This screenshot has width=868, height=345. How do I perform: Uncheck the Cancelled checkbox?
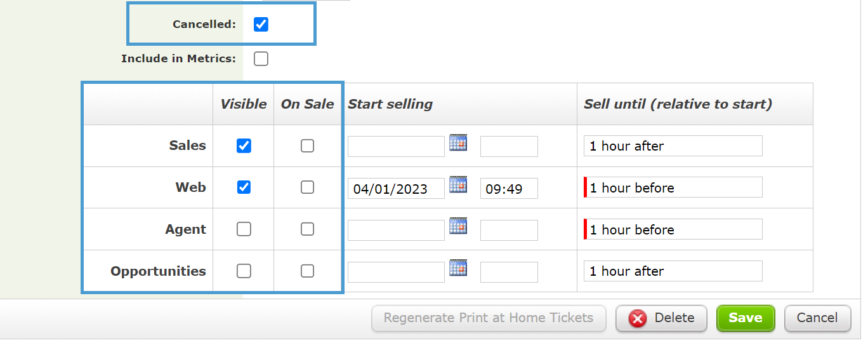[261, 25]
